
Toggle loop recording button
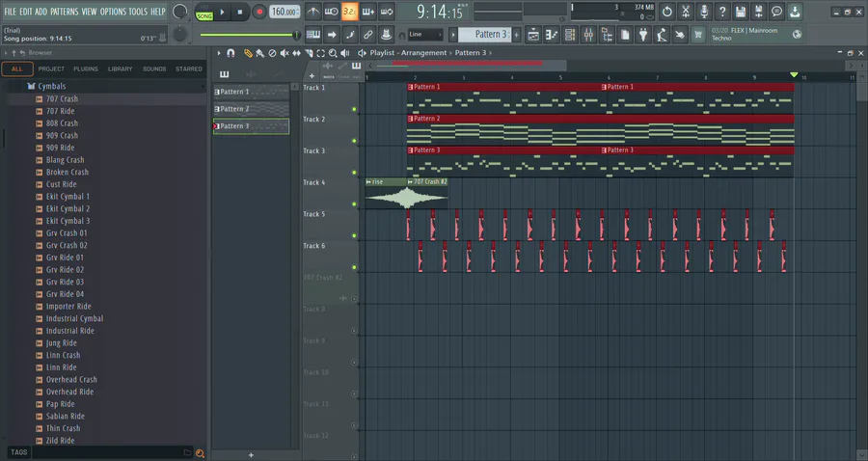387,11
